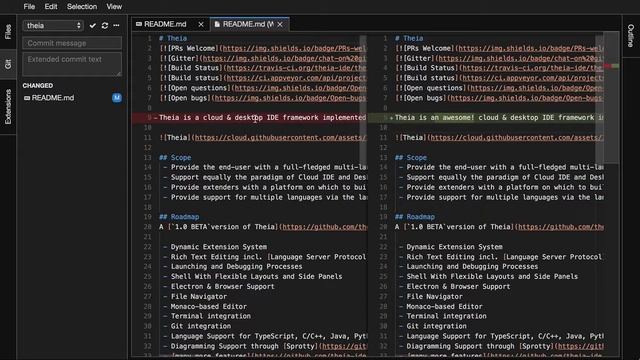Image resolution: width=640 pixels, height=360 pixels.
Task: Focus the Extended commit text area
Action: pos(72,64)
